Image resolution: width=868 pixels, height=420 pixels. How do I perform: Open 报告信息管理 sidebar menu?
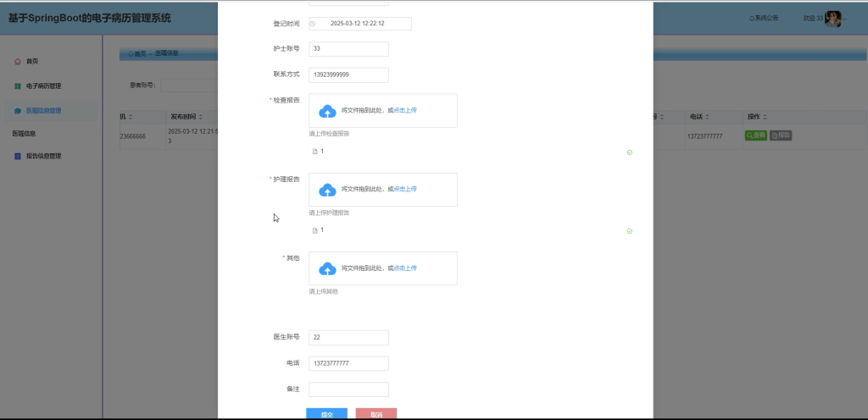coord(44,157)
